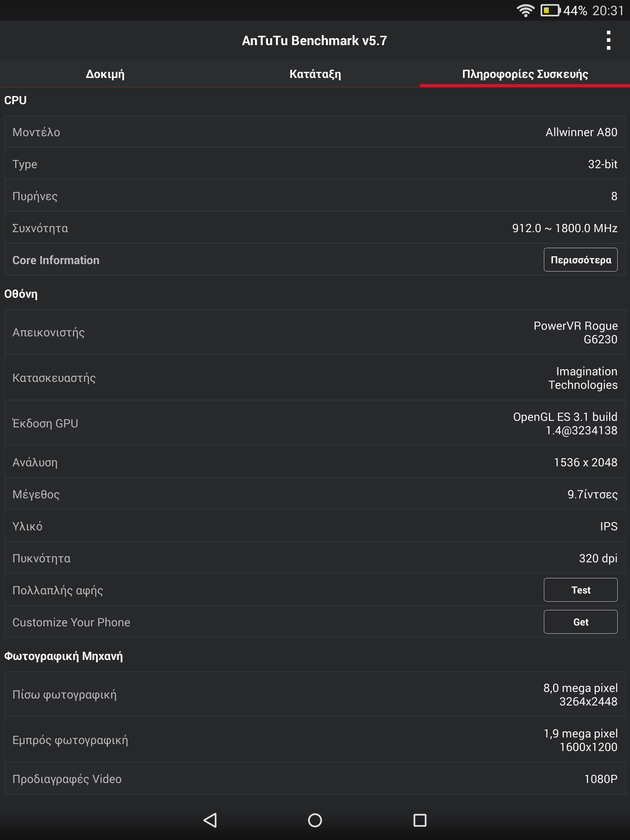Tap the recent apps square icon

click(420, 820)
